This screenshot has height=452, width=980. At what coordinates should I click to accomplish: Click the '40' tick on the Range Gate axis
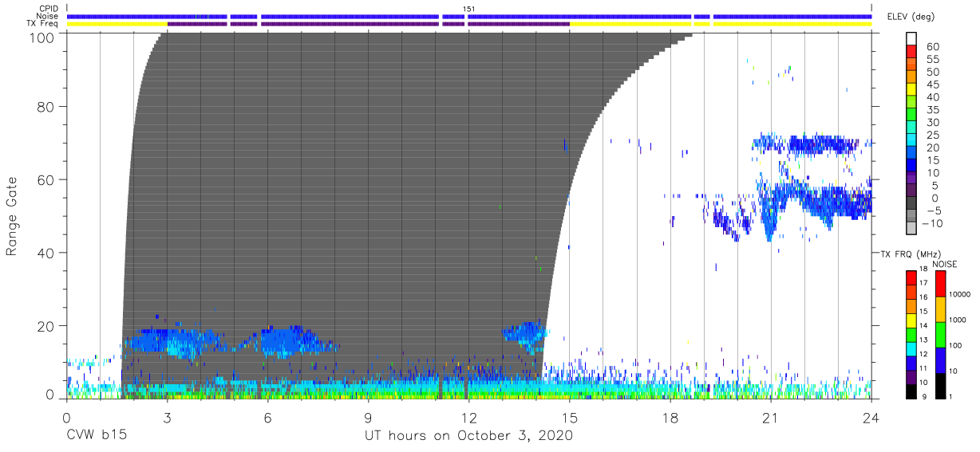45,253
